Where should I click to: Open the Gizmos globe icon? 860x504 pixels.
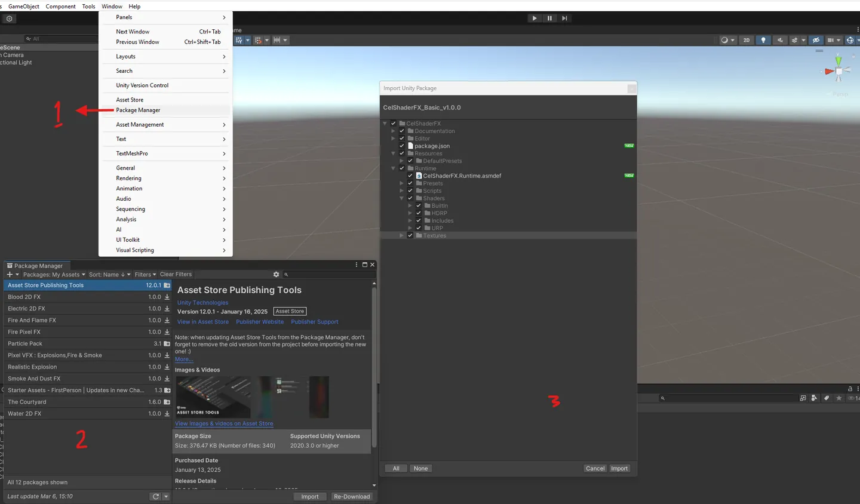pyautogui.click(x=850, y=40)
